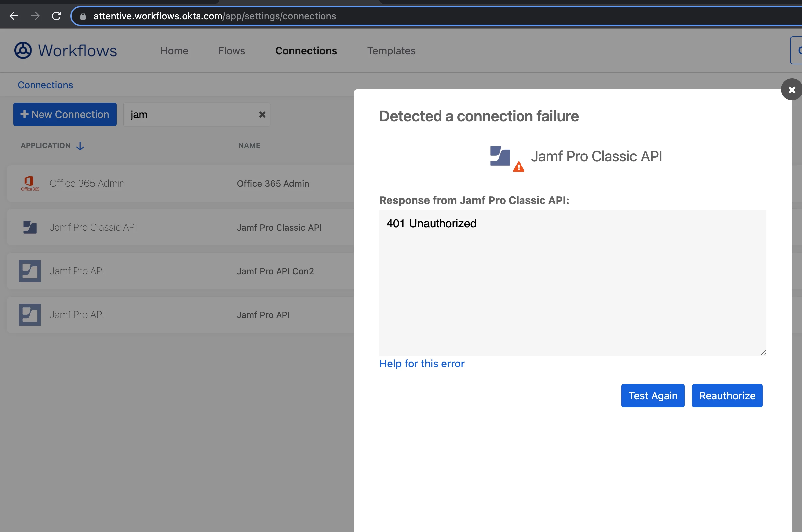Click the Okta Workflows logo
Screen dimensions: 802x532
65,50
